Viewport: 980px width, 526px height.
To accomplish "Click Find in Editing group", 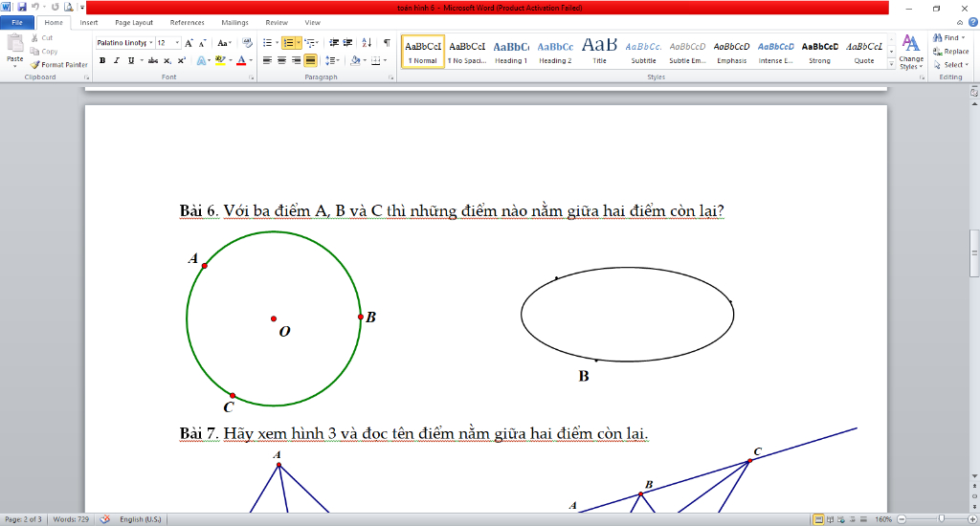I will [x=949, y=37].
